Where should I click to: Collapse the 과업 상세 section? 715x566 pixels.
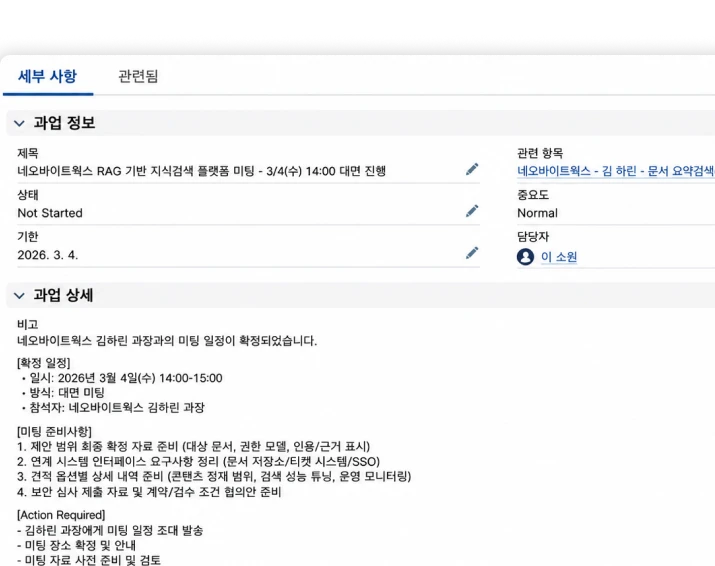pos(19,296)
